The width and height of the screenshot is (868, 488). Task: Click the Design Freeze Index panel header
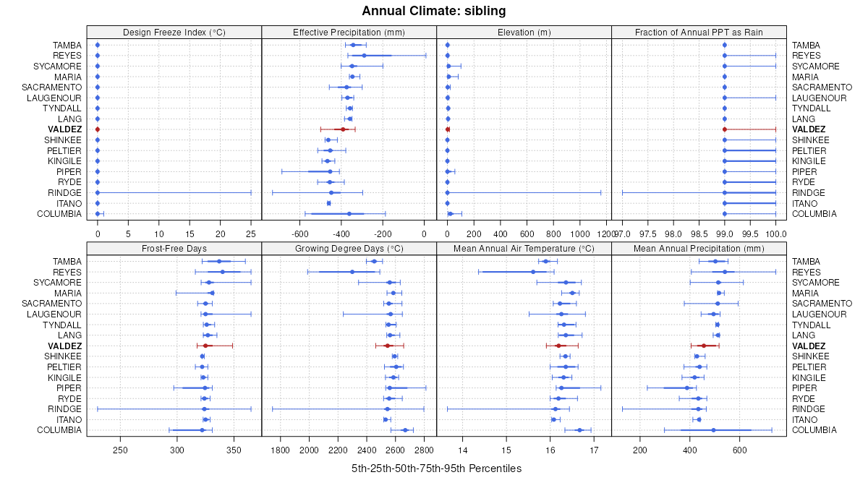[174, 33]
